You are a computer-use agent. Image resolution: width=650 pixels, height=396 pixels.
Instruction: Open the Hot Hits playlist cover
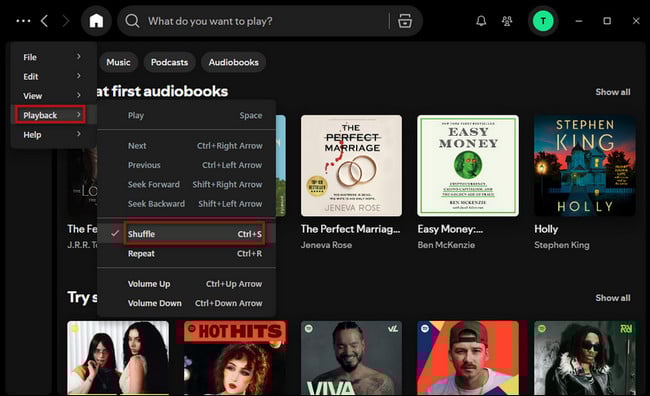235,357
